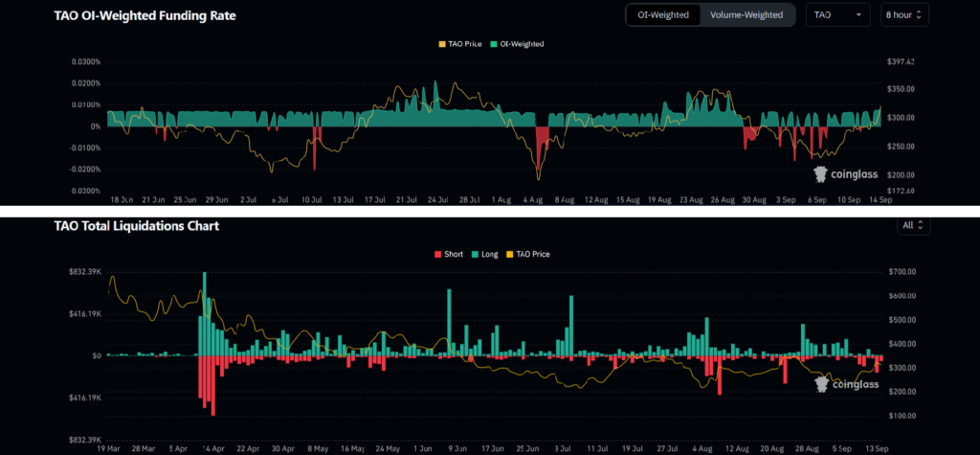
Task: Click the 27 Jul date label
Action: [x=666, y=448]
